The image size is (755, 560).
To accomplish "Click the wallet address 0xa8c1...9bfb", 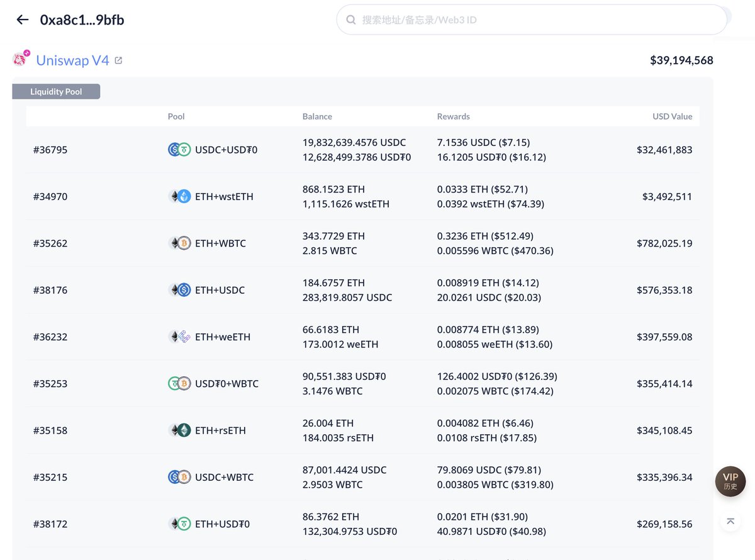I will [82, 20].
